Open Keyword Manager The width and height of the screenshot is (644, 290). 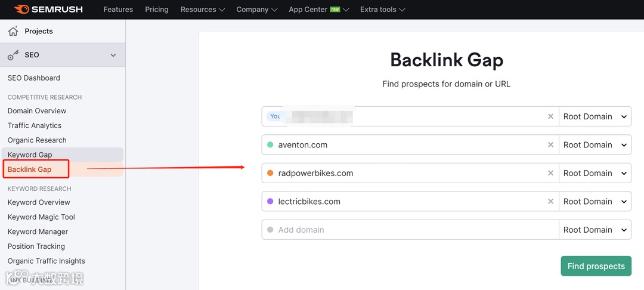(38, 232)
